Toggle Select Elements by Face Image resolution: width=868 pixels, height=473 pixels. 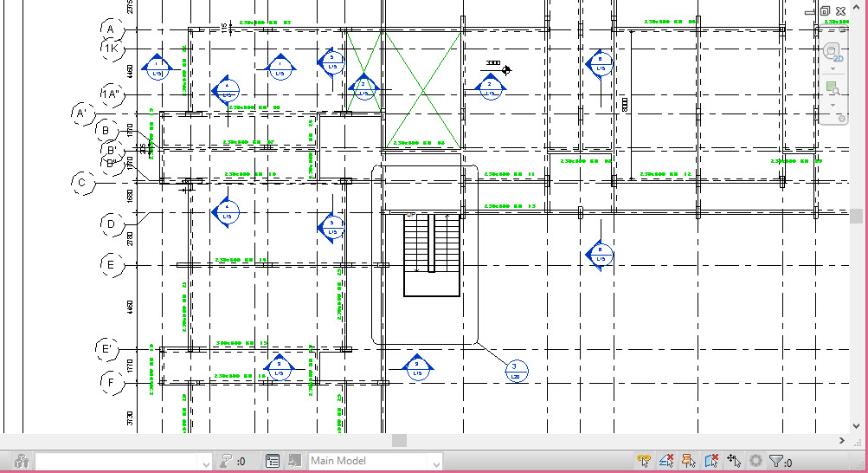pos(711,461)
